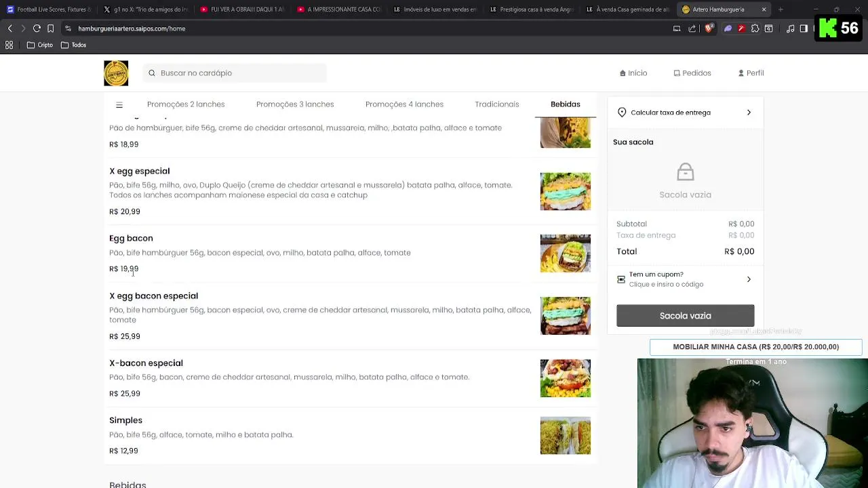The height and width of the screenshot is (488, 868).
Task: Click the purple extension icon in toolbar
Action: 728,28
